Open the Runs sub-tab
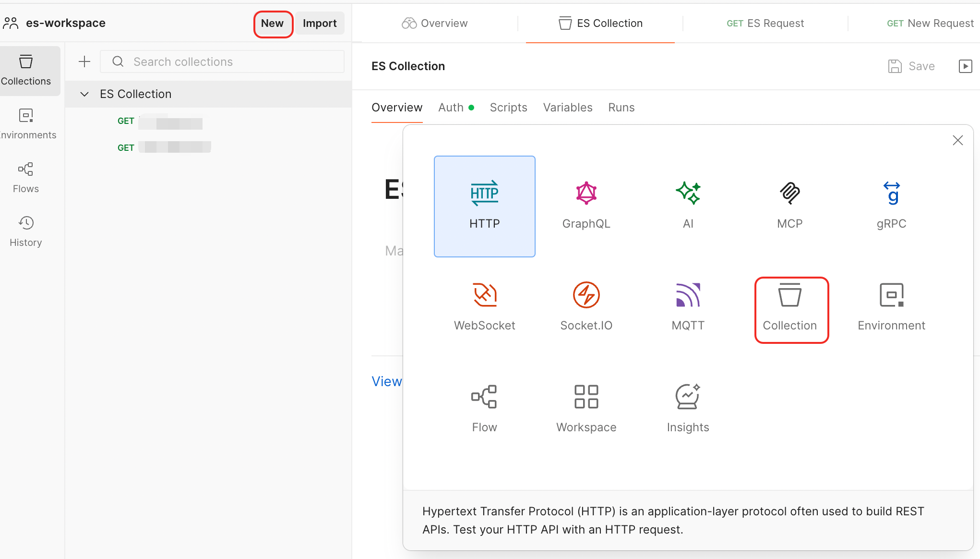 pyautogui.click(x=621, y=108)
